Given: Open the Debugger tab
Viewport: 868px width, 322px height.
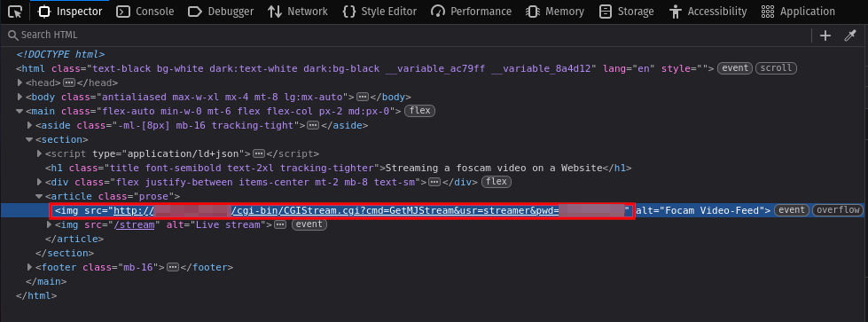Looking at the screenshot, I should pyautogui.click(x=220, y=11).
